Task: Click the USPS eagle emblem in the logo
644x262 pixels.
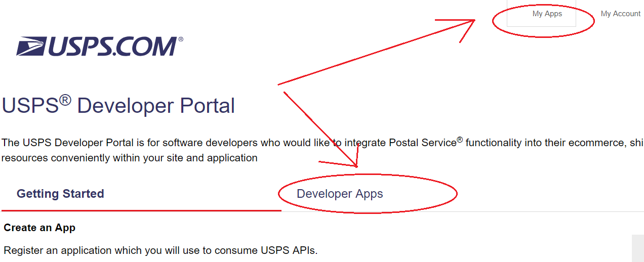Action: point(31,47)
